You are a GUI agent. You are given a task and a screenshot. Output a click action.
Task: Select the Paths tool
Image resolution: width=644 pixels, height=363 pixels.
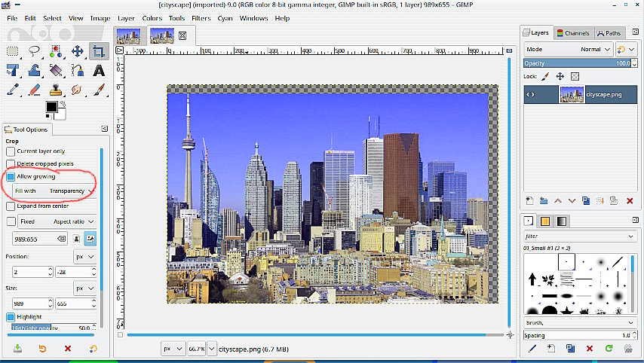(x=77, y=71)
